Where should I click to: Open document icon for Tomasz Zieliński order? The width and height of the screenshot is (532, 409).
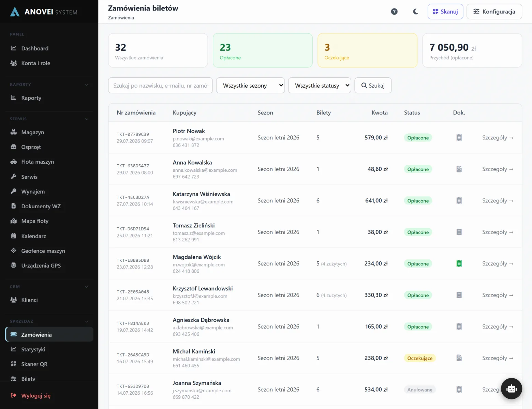(x=459, y=232)
